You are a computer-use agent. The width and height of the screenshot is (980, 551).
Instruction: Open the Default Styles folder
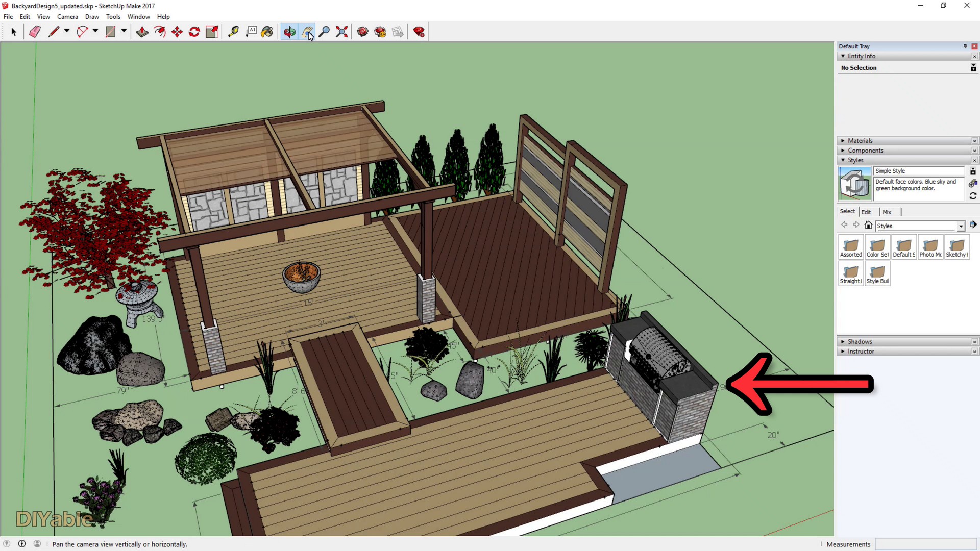pyautogui.click(x=904, y=247)
